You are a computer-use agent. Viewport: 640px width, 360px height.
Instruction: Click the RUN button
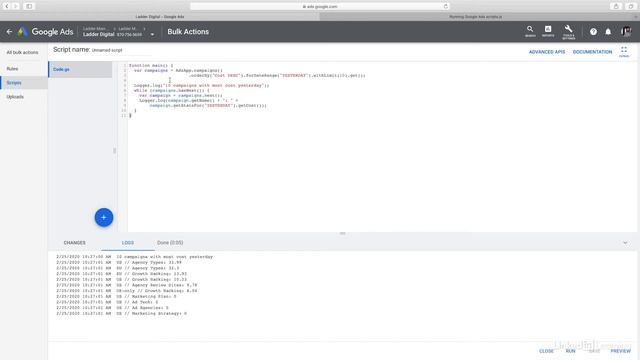tap(570, 351)
